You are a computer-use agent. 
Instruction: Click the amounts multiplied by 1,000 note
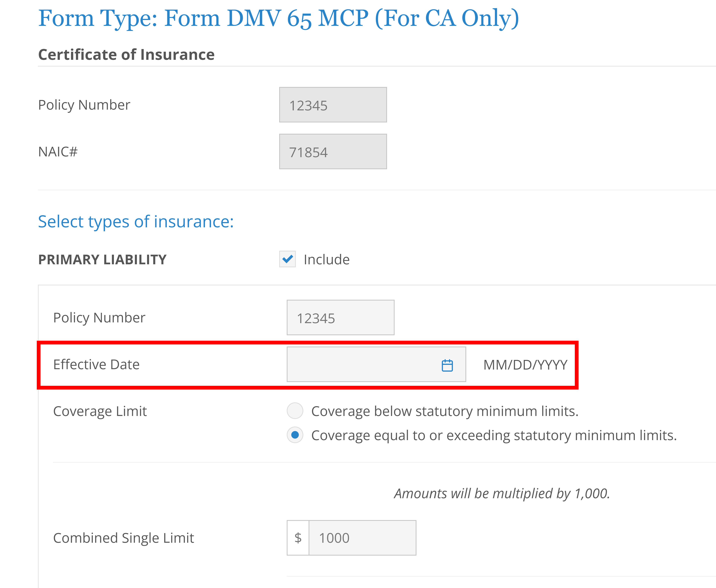pos(502,493)
